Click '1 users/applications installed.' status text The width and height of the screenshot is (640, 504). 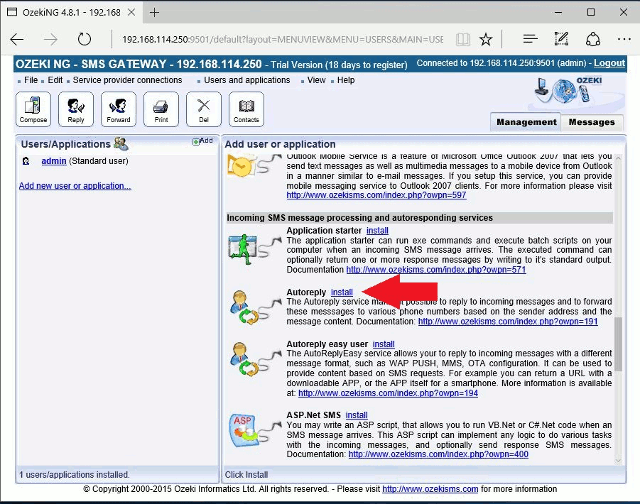(x=74, y=475)
